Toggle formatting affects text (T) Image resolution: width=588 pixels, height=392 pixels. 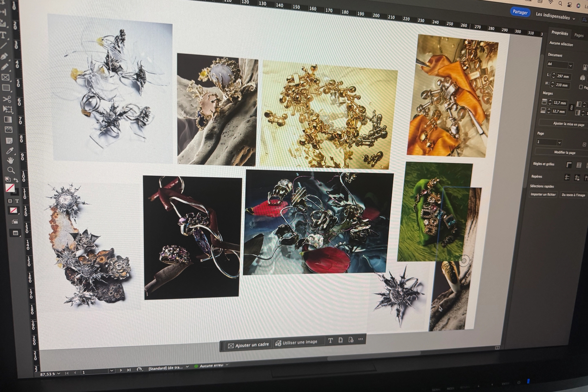(17, 201)
